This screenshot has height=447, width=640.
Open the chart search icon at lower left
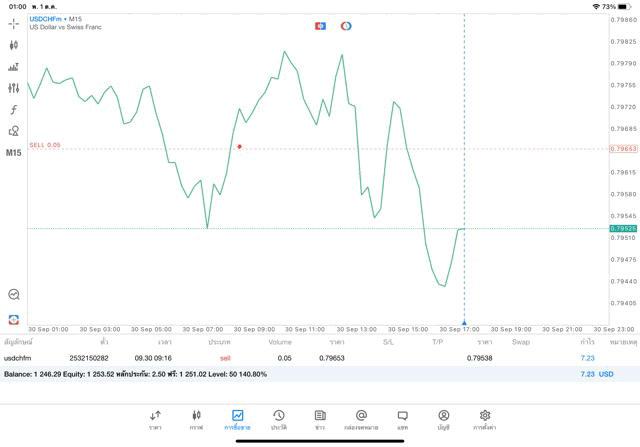click(13, 295)
